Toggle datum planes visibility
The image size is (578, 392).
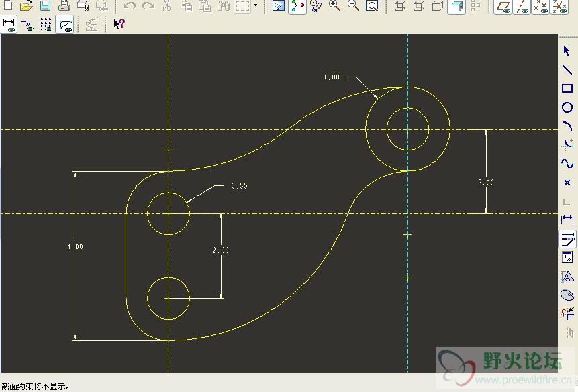click(503, 6)
